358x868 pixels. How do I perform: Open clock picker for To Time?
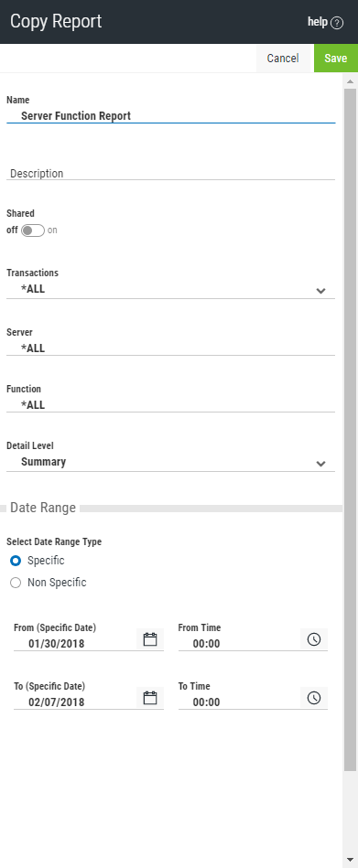click(314, 698)
